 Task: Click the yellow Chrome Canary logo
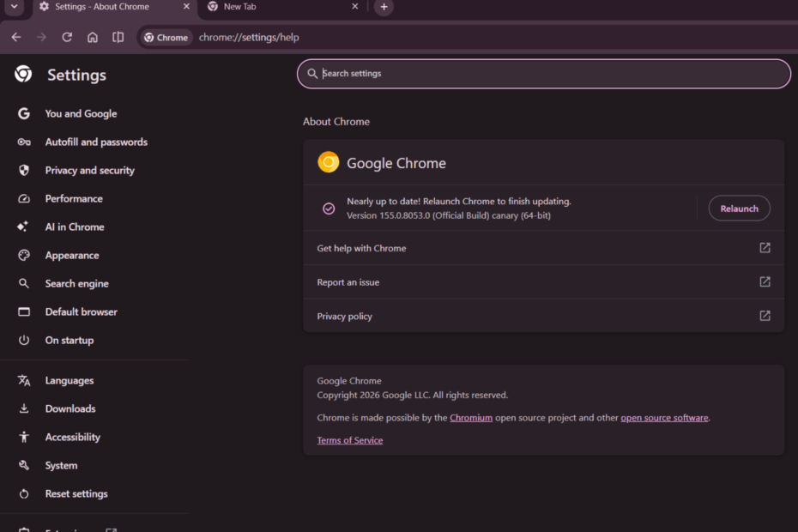pyautogui.click(x=329, y=162)
